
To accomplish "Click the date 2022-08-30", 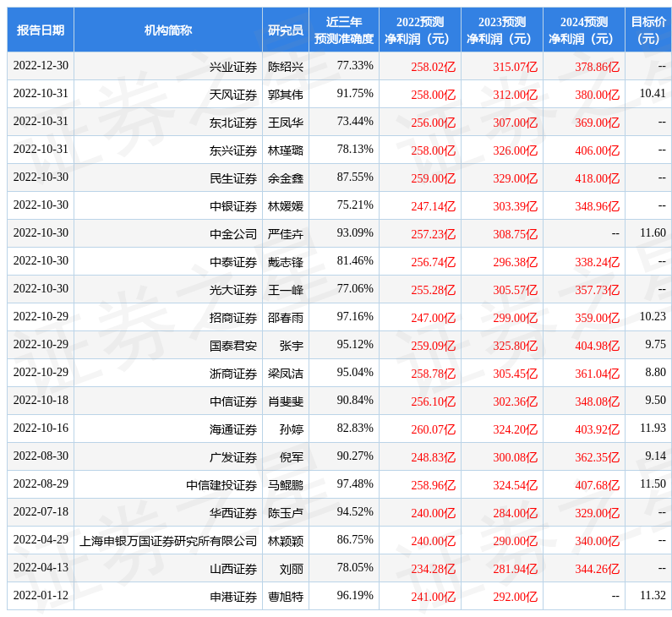I will click(x=41, y=456).
